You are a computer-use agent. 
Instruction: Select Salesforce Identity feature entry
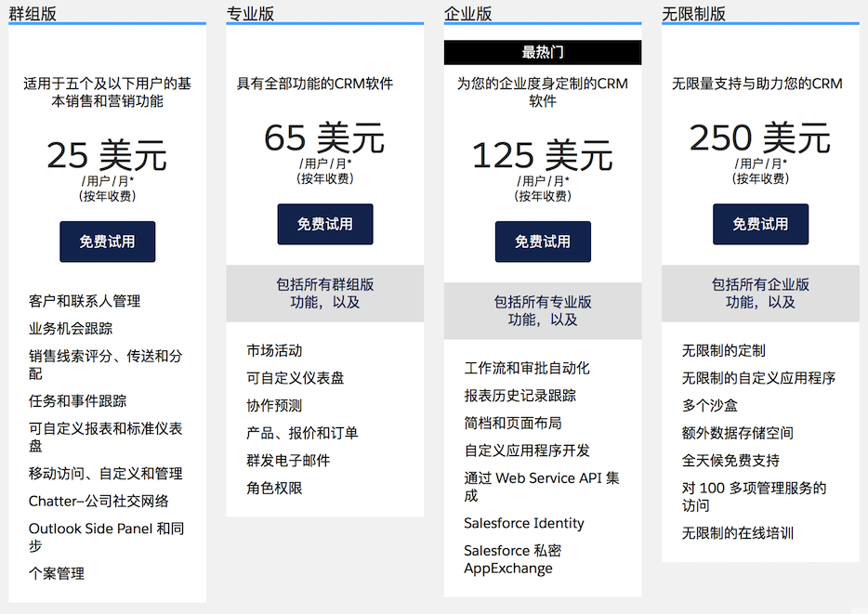pos(524,523)
